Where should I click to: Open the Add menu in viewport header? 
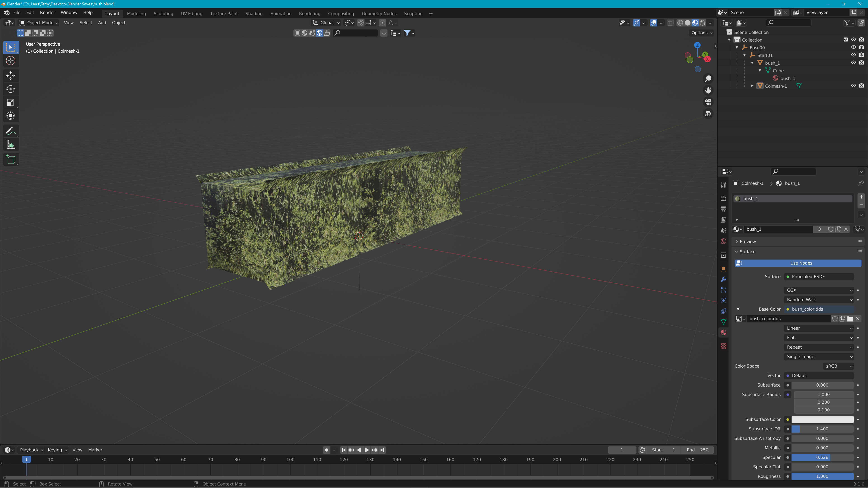coord(102,23)
